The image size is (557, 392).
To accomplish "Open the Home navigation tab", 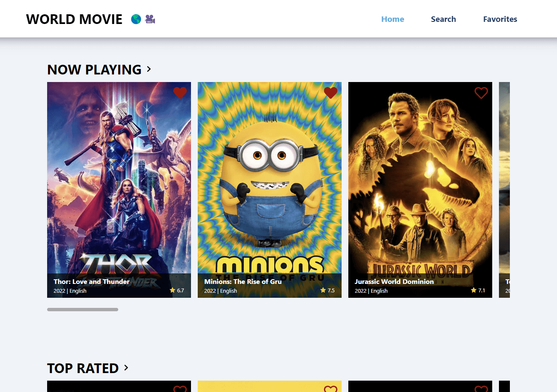I will pos(393,19).
